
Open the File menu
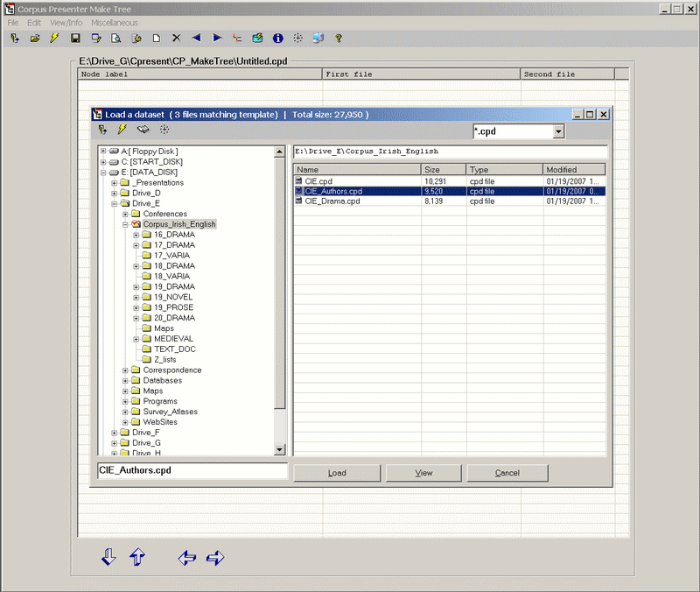[x=13, y=22]
